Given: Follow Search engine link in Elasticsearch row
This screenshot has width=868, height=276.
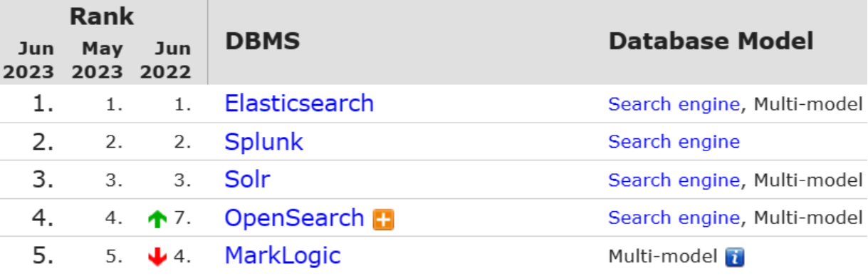Looking at the screenshot, I should click(674, 104).
